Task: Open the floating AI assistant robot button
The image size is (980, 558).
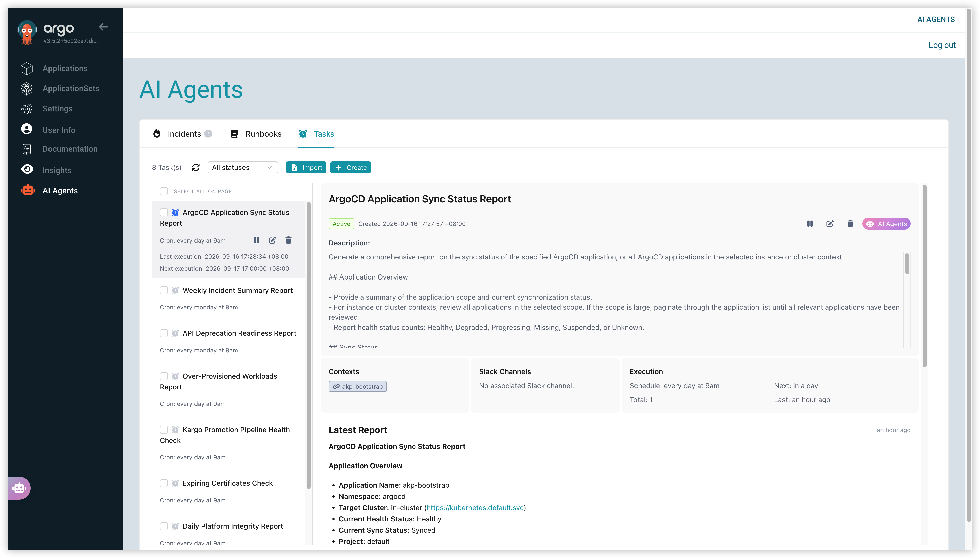Action: [19, 487]
